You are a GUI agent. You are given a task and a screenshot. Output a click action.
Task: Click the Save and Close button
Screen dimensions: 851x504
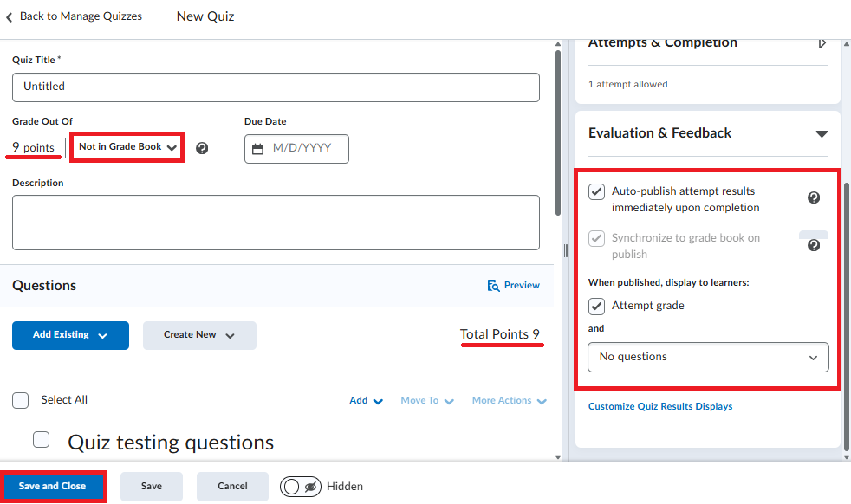pyautogui.click(x=54, y=486)
